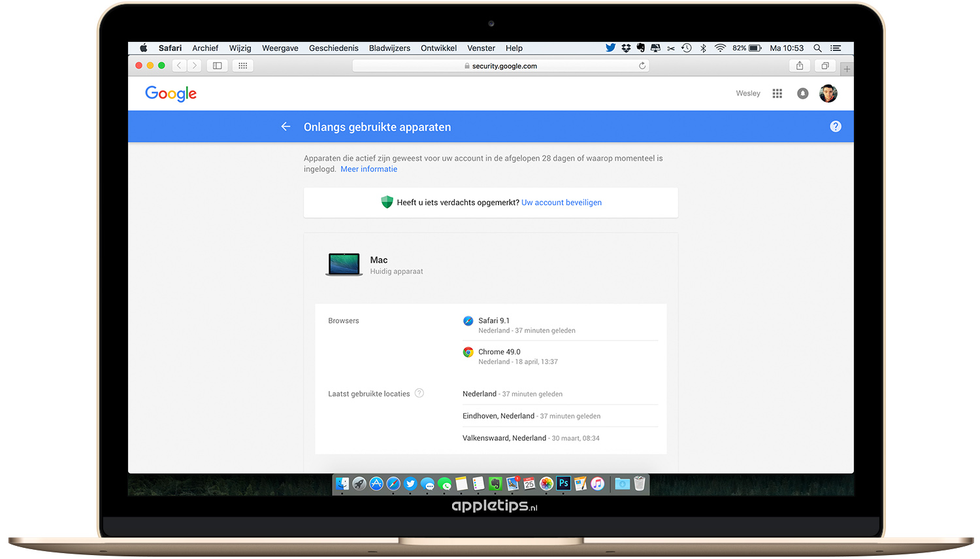Launch Photoshop from the dock

click(x=563, y=483)
